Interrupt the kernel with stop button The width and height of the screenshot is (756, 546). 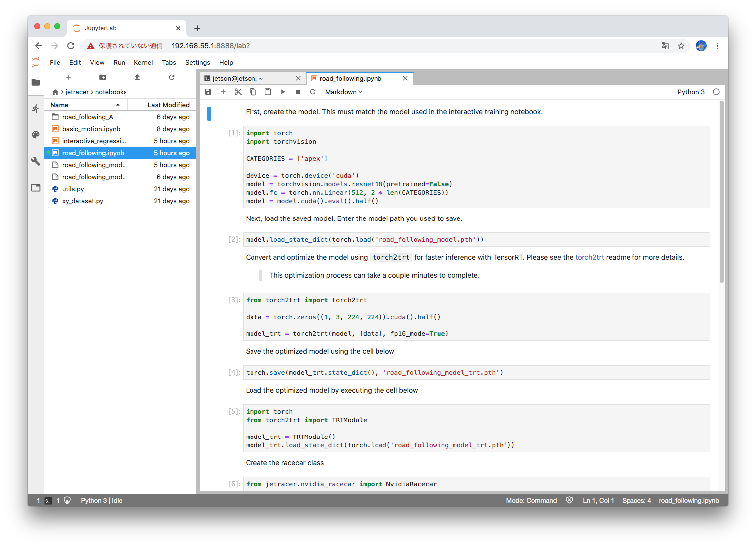tap(298, 92)
